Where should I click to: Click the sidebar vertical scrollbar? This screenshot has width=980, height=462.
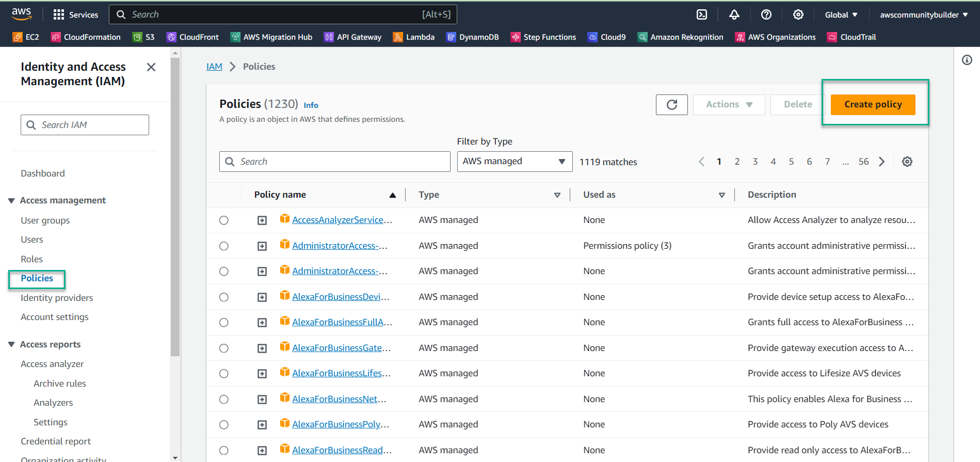tap(175, 206)
